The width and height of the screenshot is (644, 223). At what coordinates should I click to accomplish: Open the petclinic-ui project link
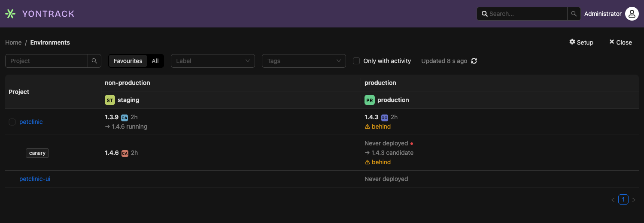click(x=35, y=179)
